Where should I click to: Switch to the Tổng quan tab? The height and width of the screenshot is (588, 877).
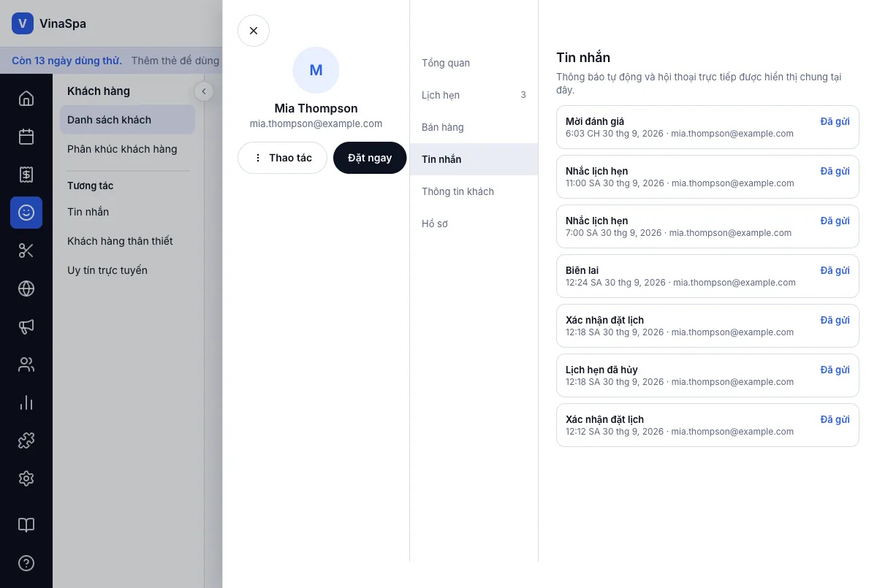pyautogui.click(x=474, y=63)
